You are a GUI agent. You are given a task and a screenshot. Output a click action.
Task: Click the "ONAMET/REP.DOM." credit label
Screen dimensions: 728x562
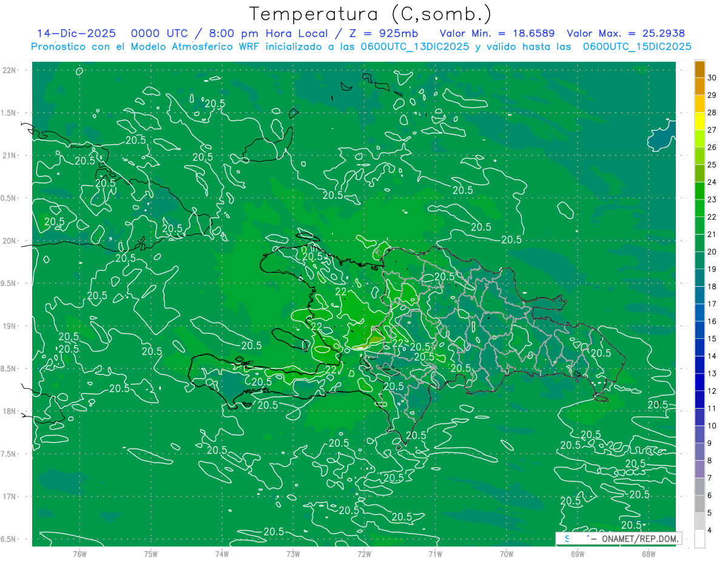(640, 539)
